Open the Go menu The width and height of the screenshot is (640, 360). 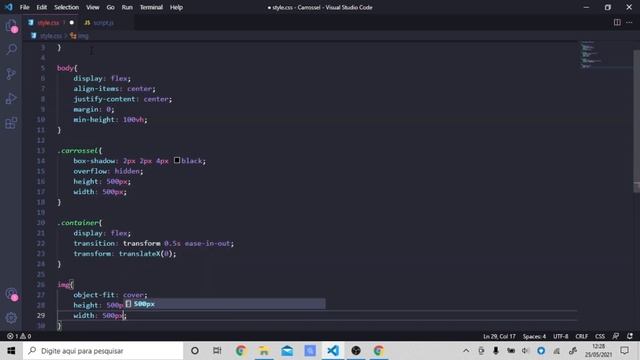[111, 7]
